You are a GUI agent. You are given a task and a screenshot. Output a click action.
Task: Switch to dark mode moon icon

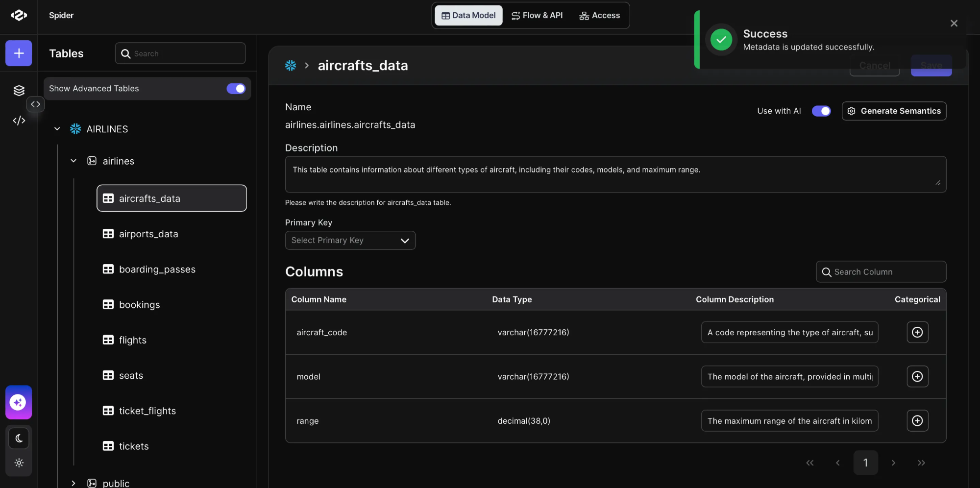19,439
